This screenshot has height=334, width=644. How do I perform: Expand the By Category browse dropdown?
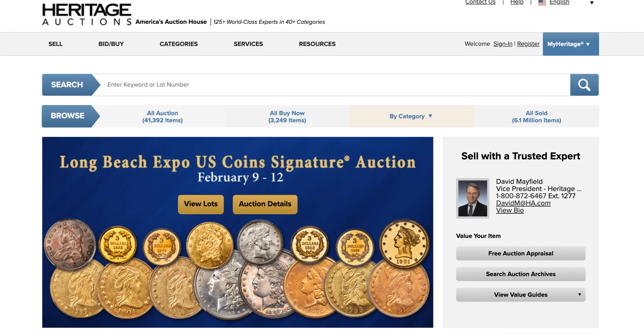coord(411,116)
